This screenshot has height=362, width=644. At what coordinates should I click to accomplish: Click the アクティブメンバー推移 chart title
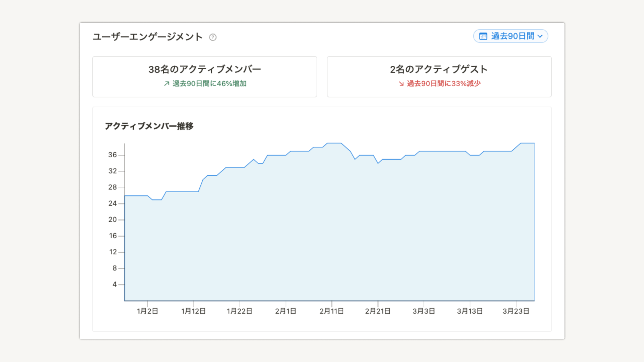[149, 126]
